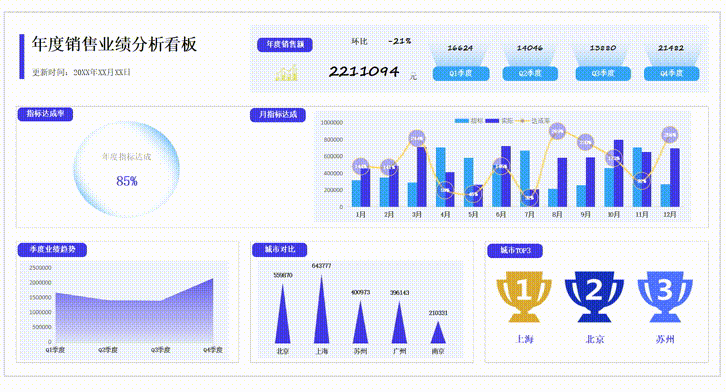The width and height of the screenshot is (726, 392).
Task: Click the yellow bar chart growth icon
Action: click(x=286, y=73)
